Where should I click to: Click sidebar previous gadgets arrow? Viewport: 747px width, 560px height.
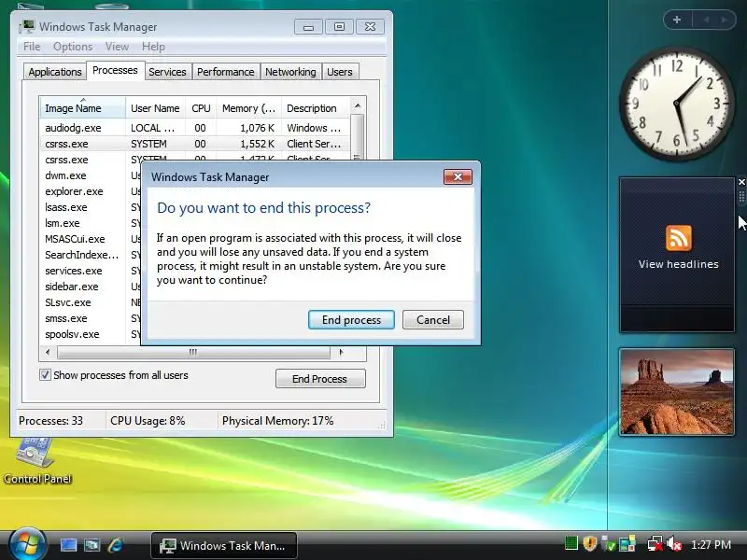(x=707, y=20)
